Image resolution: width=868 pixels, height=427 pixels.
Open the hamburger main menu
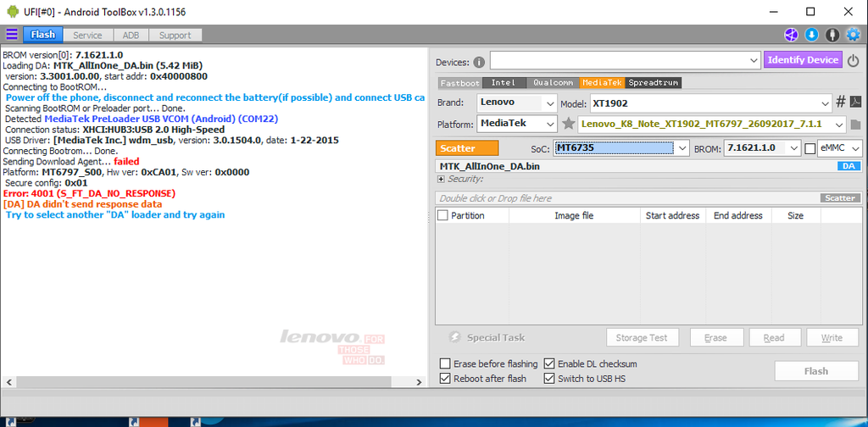12,35
